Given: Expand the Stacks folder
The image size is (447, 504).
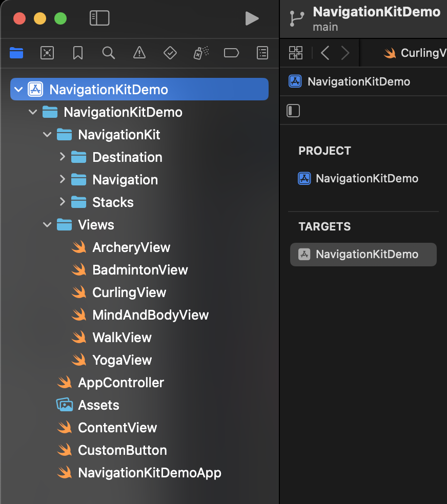Looking at the screenshot, I should [x=63, y=202].
